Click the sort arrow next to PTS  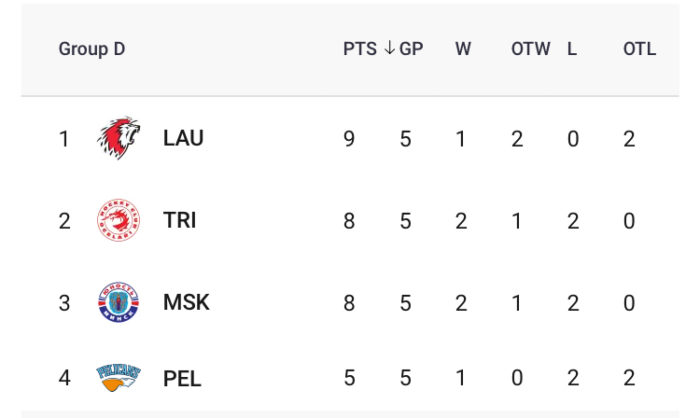[389, 48]
